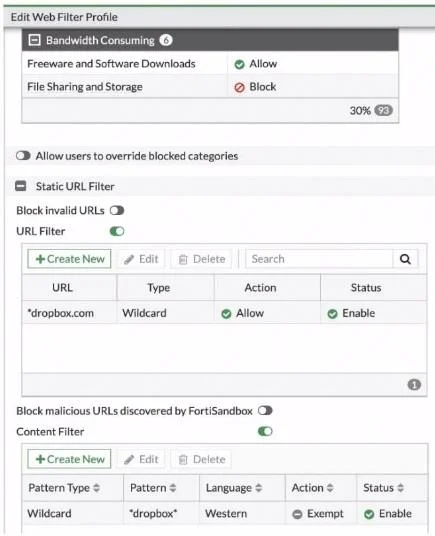This screenshot has height=536, width=435.
Task: Click the search magnifier icon
Action: coord(405,259)
